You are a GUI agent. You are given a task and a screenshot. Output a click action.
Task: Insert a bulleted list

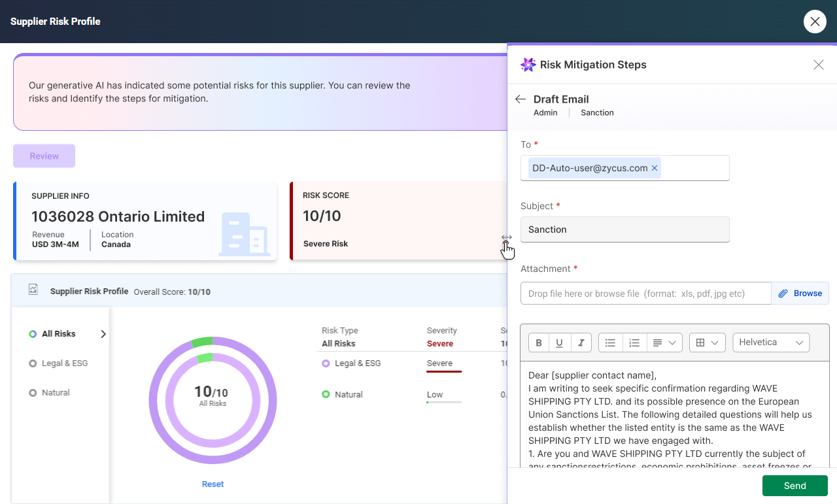[x=610, y=343]
